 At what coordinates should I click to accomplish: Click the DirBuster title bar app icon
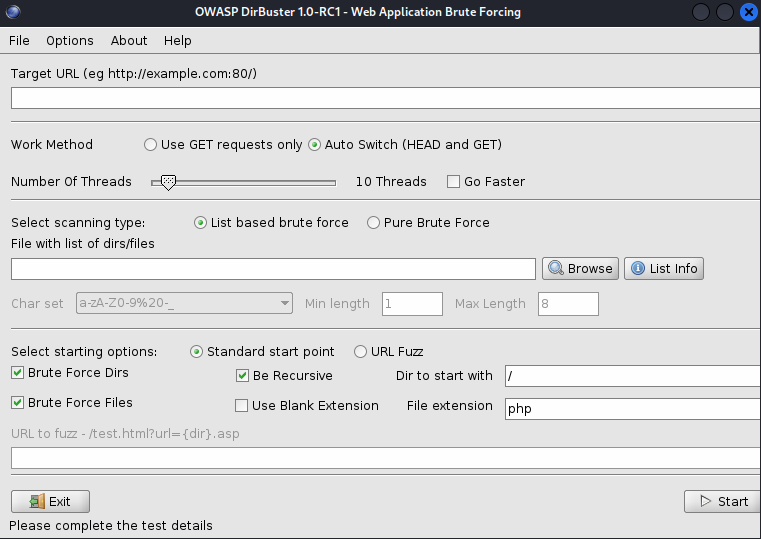coord(12,12)
